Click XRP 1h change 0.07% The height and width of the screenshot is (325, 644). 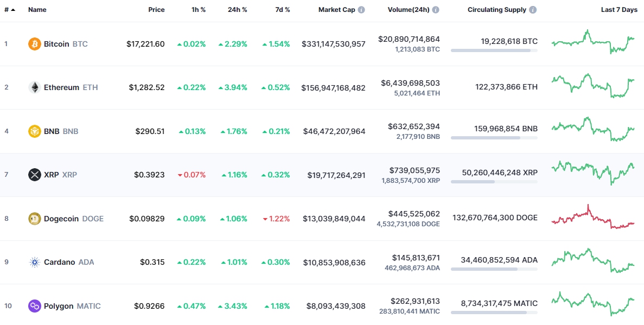(x=192, y=175)
